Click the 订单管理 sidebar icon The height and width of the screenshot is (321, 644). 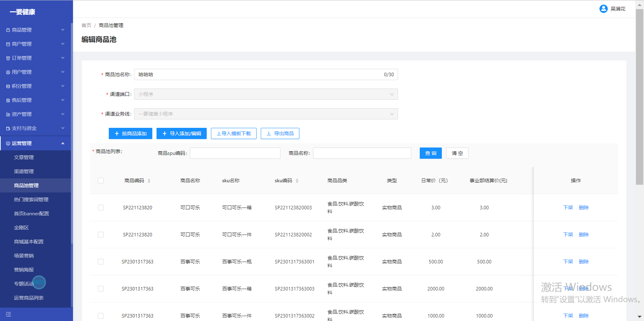8,58
